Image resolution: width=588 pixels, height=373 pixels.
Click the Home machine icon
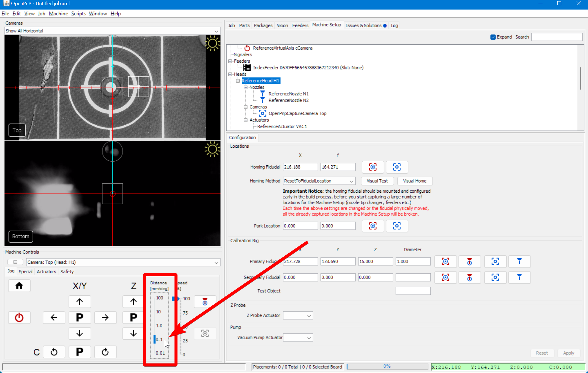click(19, 286)
